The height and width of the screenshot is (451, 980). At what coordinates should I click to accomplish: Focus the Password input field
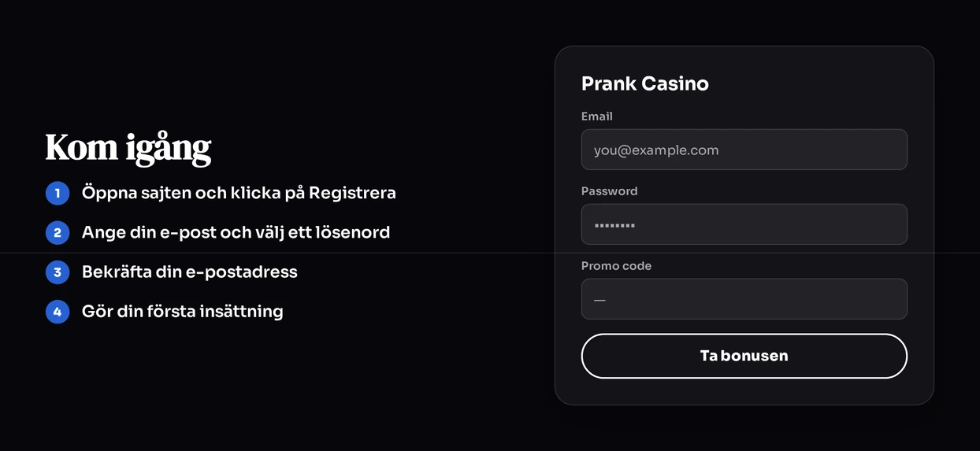pyautogui.click(x=744, y=224)
